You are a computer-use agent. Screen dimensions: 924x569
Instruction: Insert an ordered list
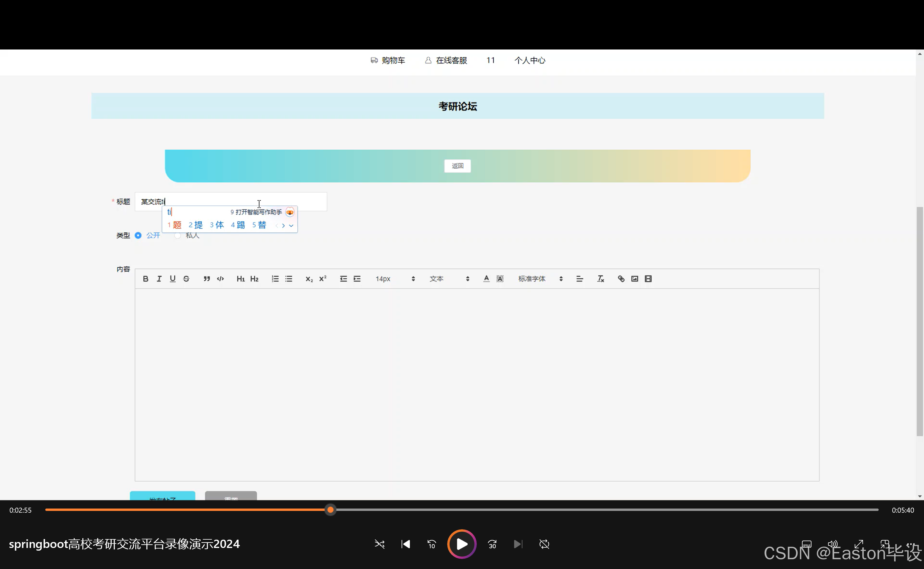[x=275, y=279]
